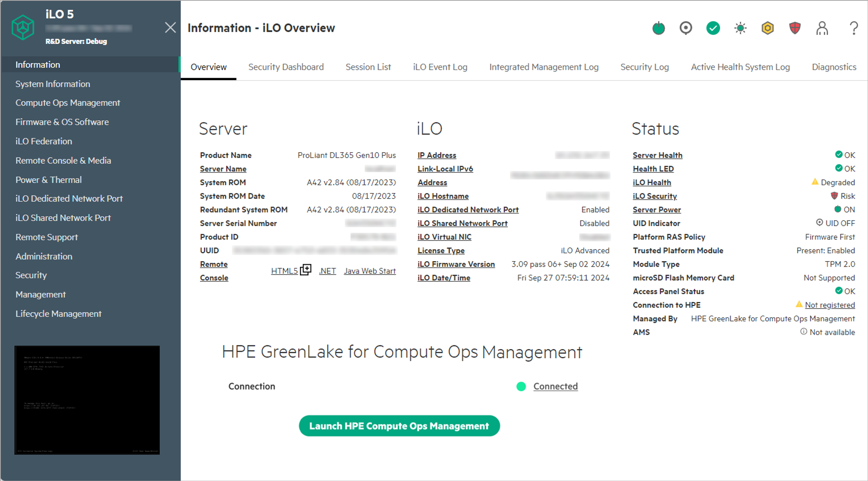This screenshot has height=481, width=868.
Task: Click the HTML5 console new-window icon
Action: (x=306, y=270)
